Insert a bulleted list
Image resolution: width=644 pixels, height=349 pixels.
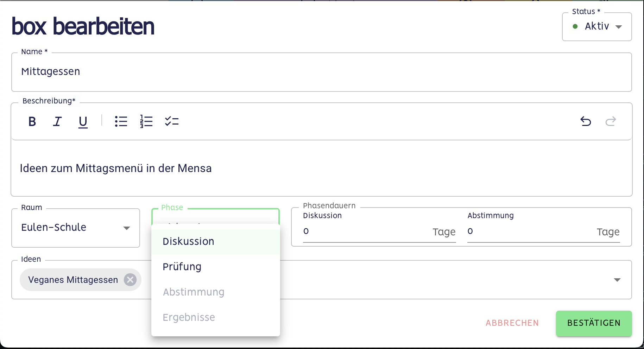(121, 122)
